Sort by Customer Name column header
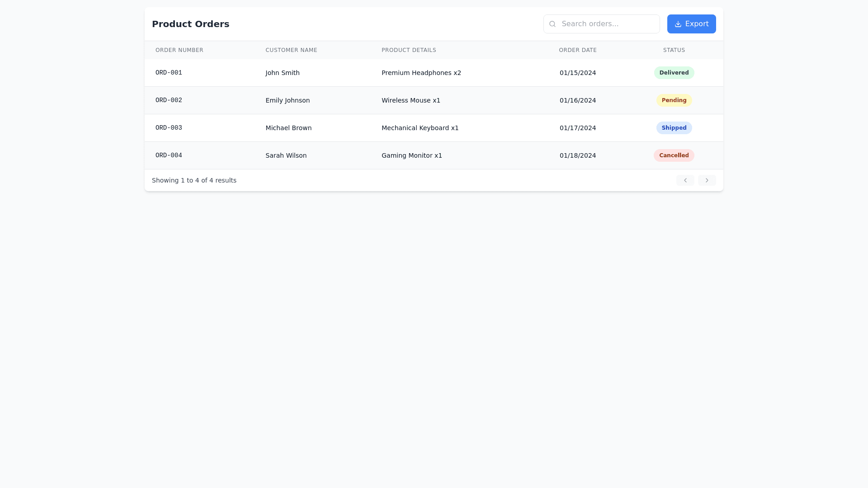 291,50
